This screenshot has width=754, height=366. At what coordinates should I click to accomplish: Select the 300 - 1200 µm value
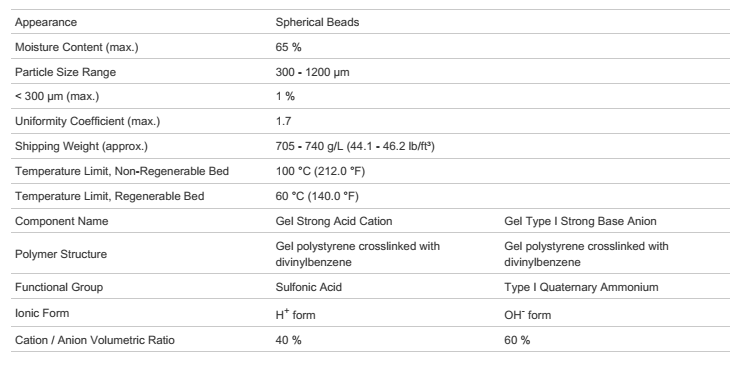(313, 72)
